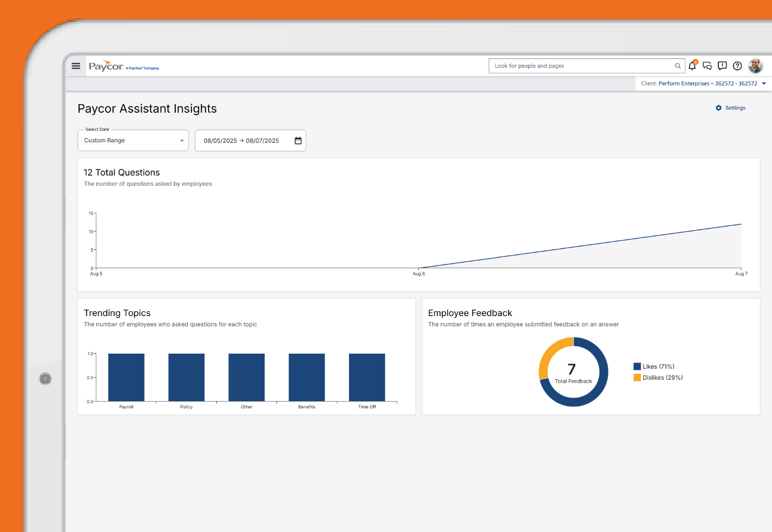Expand the Client selector dropdown arrow
772x532 pixels.
point(764,83)
